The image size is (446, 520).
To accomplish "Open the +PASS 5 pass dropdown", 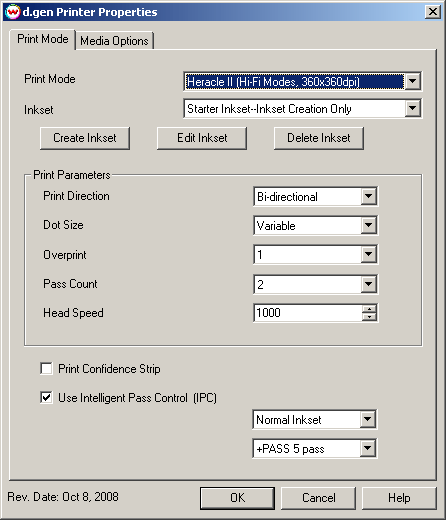I will click(x=368, y=448).
